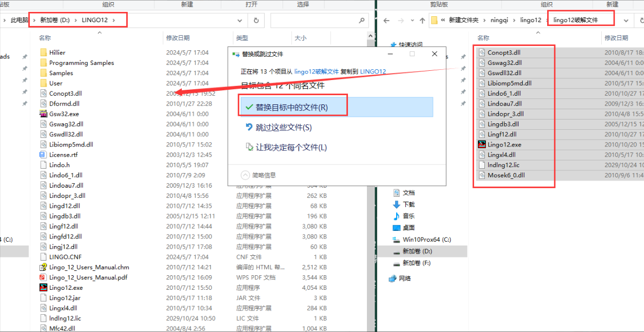Click the lingo12破解文件 source link in dialog
Screen dimensions: 644x332
point(316,71)
